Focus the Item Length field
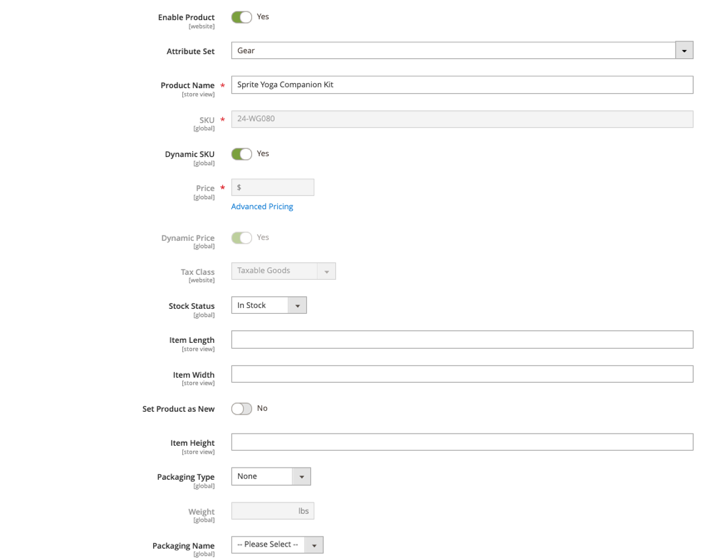Image resolution: width=717 pixels, height=558 pixels. (462, 339)
